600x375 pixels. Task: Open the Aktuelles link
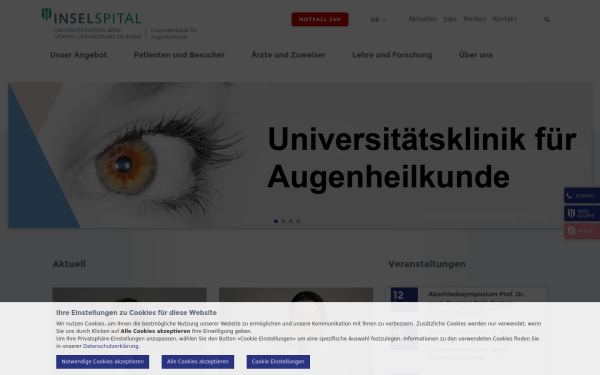pyautogui.click(x=422, y=19)
